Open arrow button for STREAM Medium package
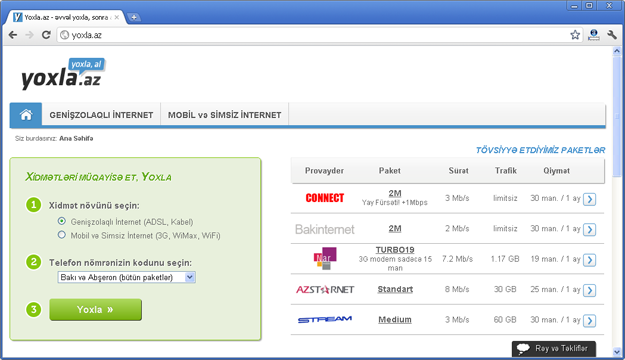 (x=589, y=321)
